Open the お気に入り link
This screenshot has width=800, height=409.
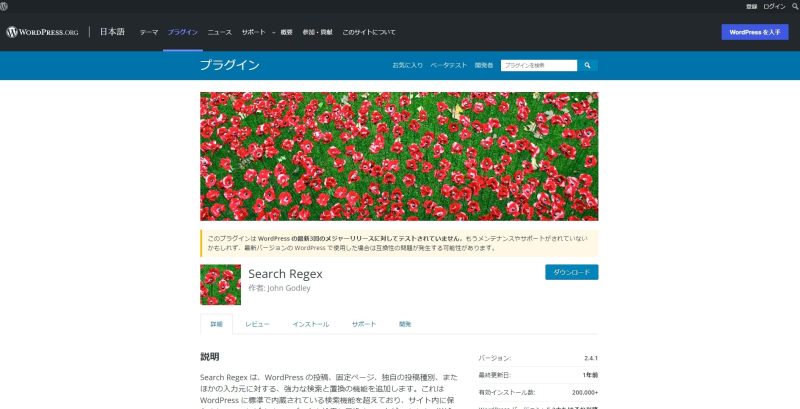(x=407, y=65)
